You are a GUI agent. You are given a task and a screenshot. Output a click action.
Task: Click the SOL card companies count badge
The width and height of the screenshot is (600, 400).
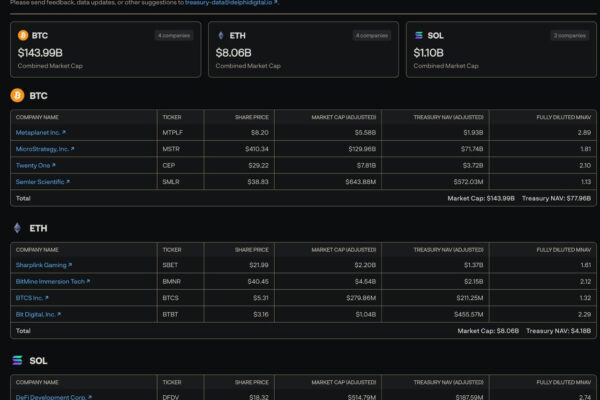569,36
